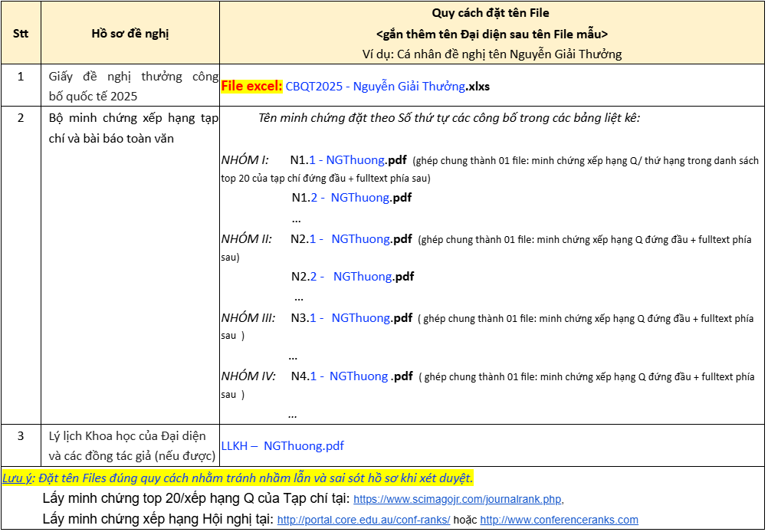Click the row number 3 cell
Image resolution: width=768 pixels, height=532 pixels.
click(21, 435)
